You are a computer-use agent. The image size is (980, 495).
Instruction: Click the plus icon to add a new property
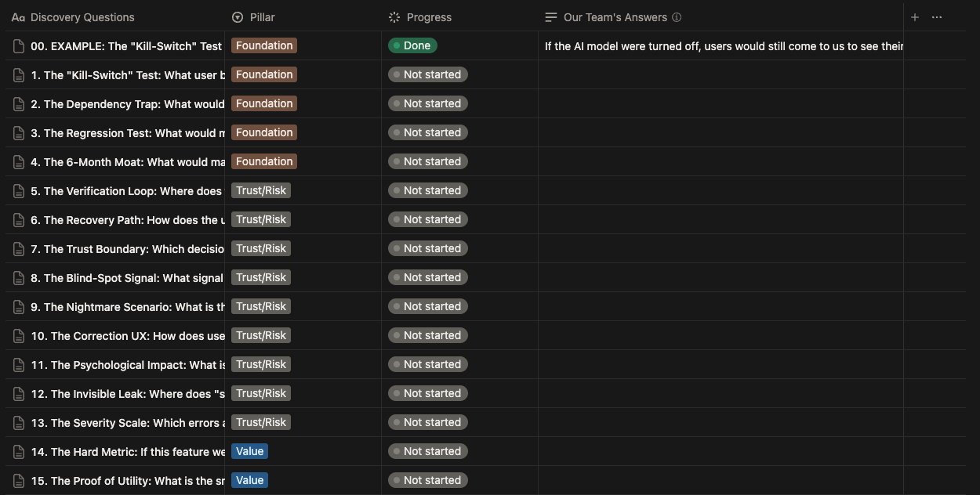(914, 16)
